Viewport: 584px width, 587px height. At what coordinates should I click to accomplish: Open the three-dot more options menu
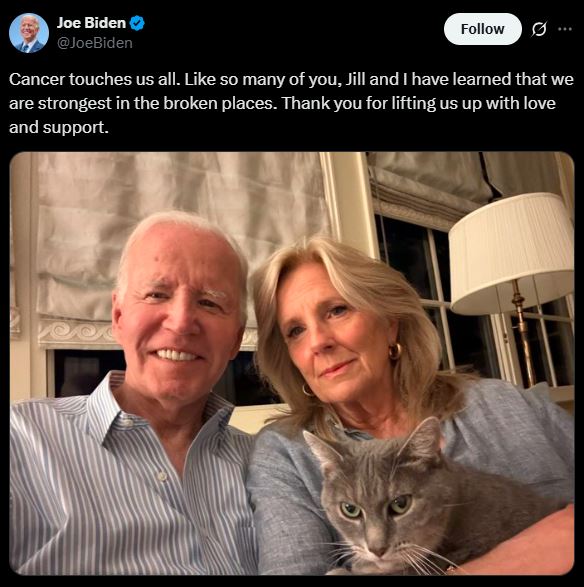[565, 29]
